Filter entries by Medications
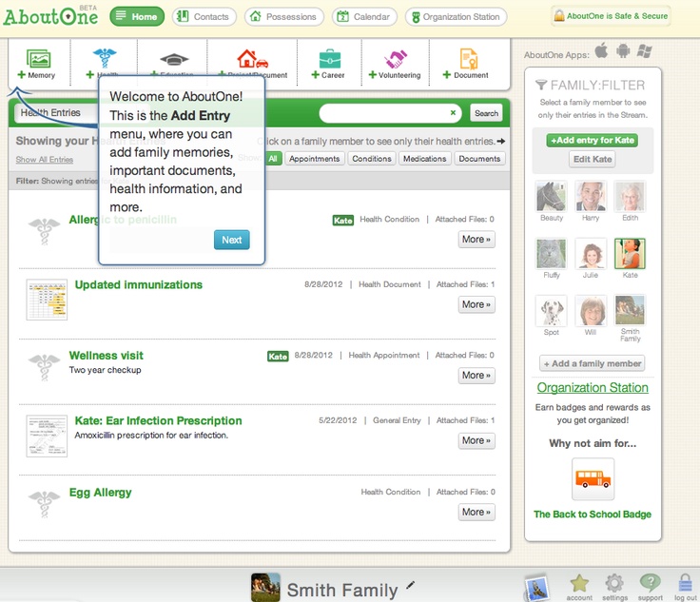Viewport: 700px width, 602px height. (424, 159)
